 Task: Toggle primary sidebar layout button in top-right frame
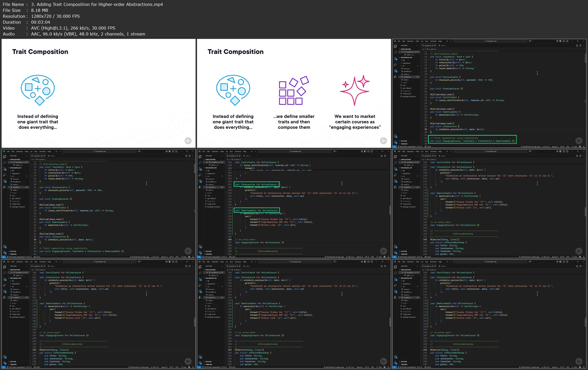[x=560, y=41]
